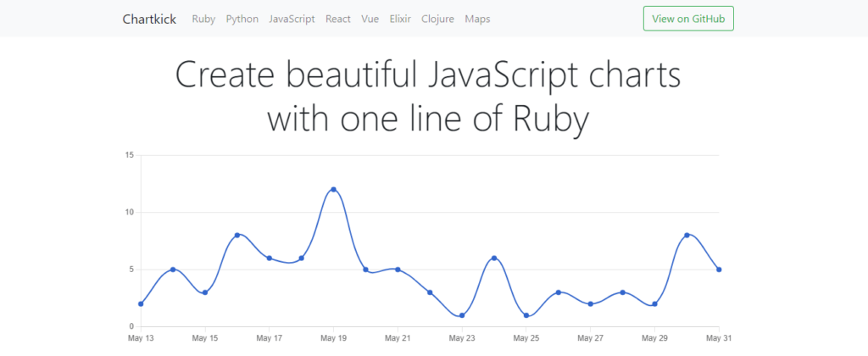Select JavaScript in the navbar
Viewport: 868px width, 356px height.
pos(292,19)
